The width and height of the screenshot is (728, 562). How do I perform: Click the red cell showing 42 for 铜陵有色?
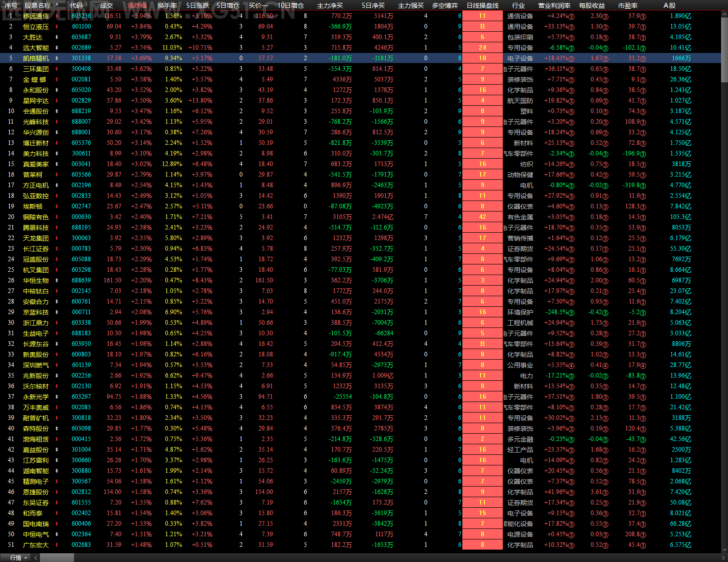pyautogui.click(x=483, y=217)
